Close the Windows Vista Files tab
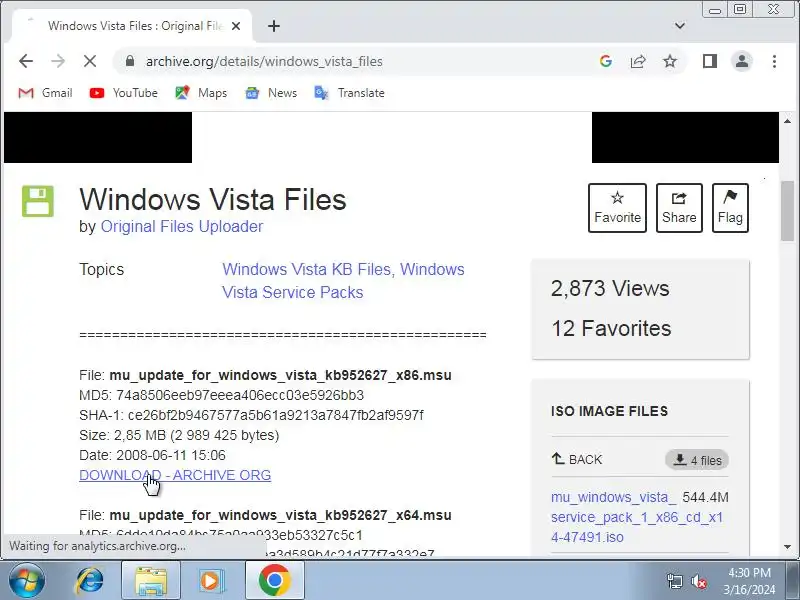The image size is (800, 600). click(x=236, y=26)
